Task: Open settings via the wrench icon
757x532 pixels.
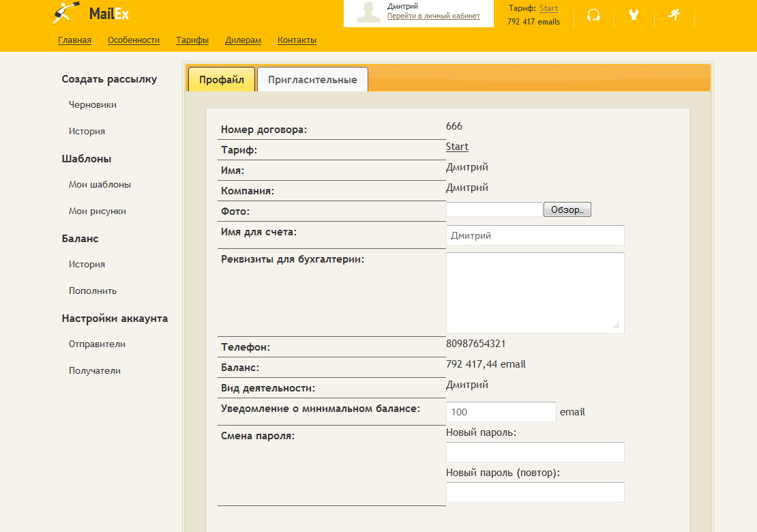Action: (x=634, y=15)
